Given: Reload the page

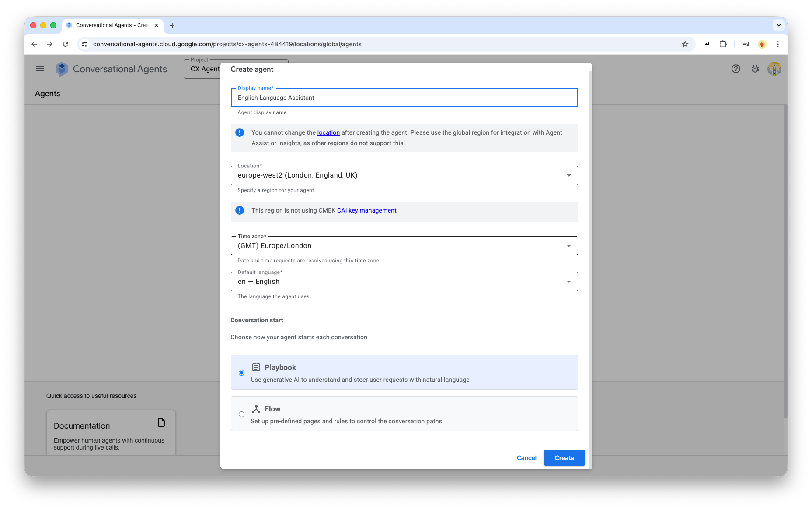Looking at the screenshot, I should pos(66,44).
